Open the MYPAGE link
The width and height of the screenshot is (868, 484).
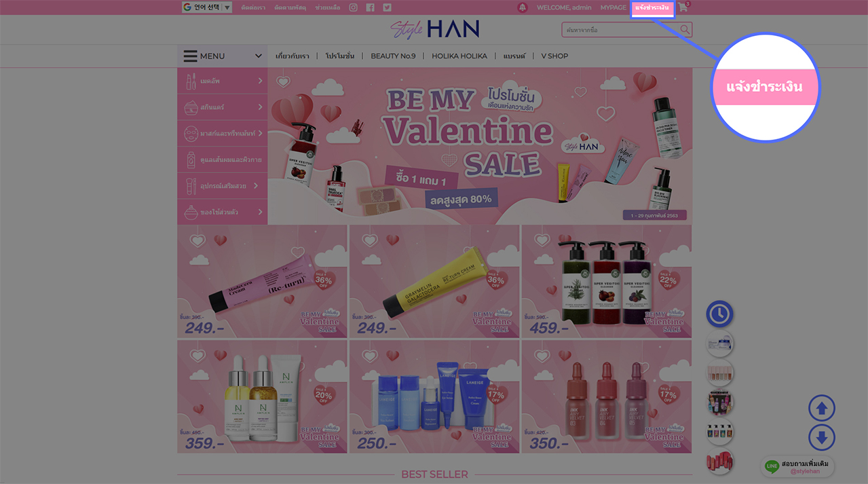click(614, 7)
